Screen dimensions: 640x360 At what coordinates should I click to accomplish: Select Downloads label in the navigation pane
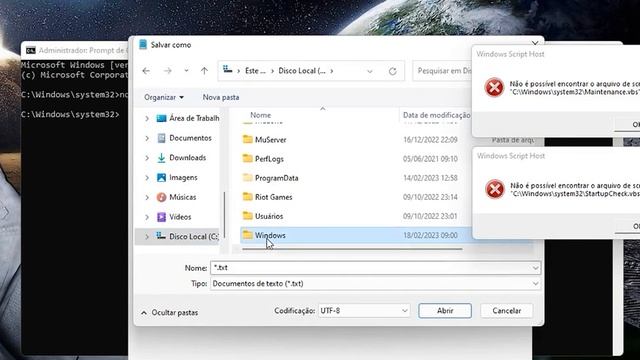click(187, 158)
